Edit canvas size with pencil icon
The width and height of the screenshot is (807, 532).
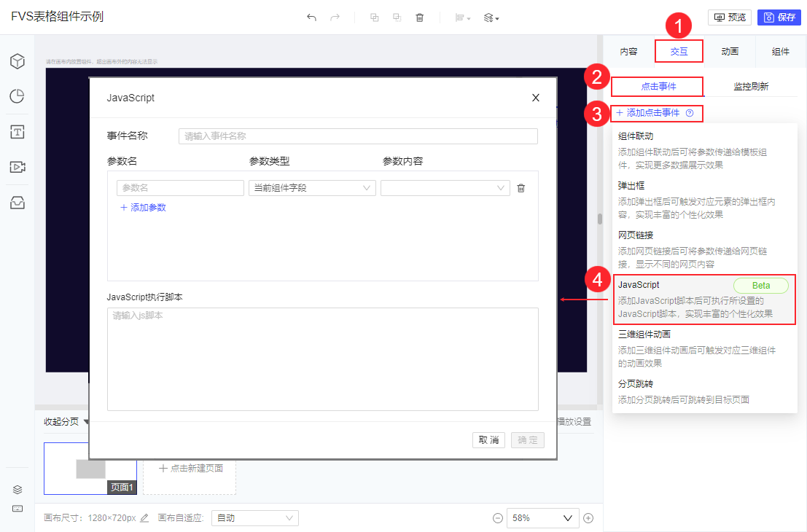tap(144, 518)
